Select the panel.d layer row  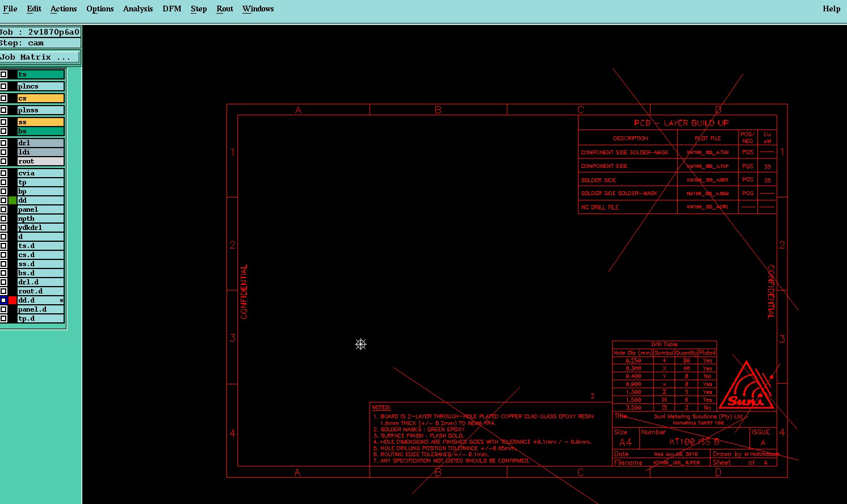(40, 309)
